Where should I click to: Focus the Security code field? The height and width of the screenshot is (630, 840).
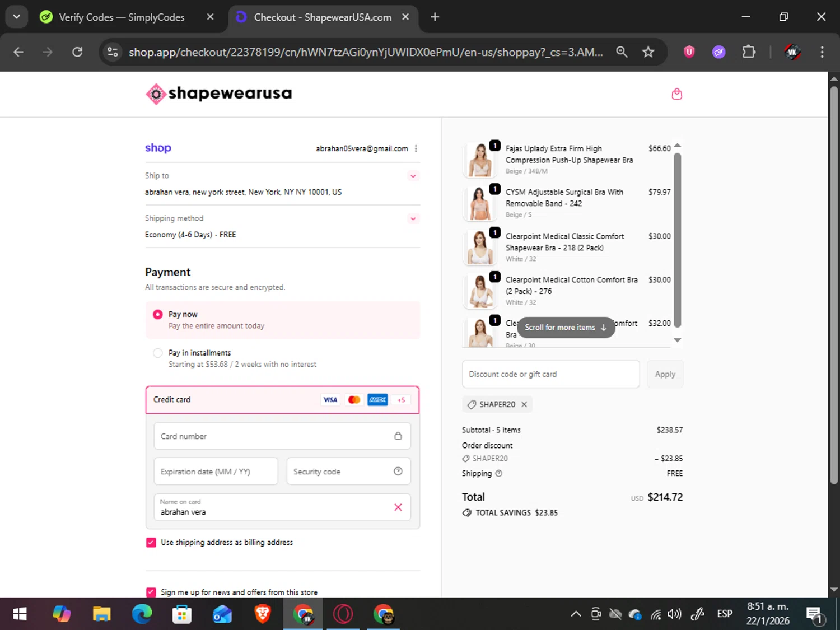click(348, 471)
